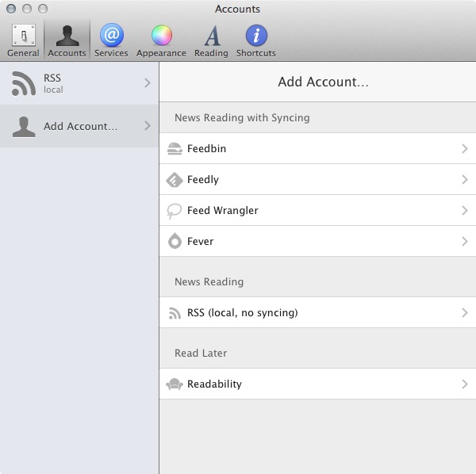Open the Reading letter A icon

pos(212,36)
